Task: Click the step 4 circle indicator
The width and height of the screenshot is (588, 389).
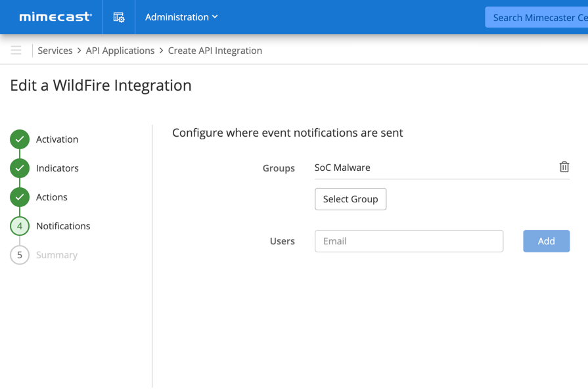Action: pyautogui.click(x=20, y=226)
